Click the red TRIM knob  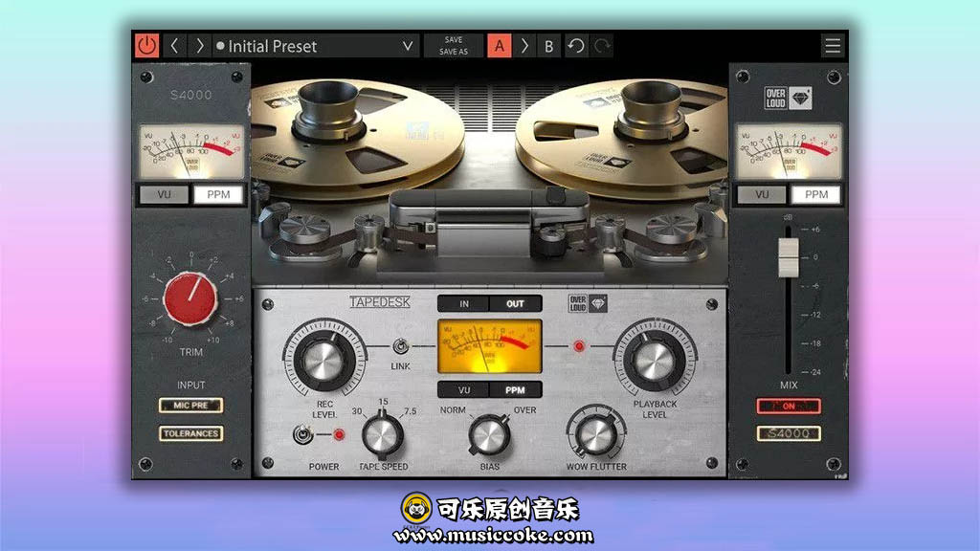pyautogui.click(x=190, y=299)
